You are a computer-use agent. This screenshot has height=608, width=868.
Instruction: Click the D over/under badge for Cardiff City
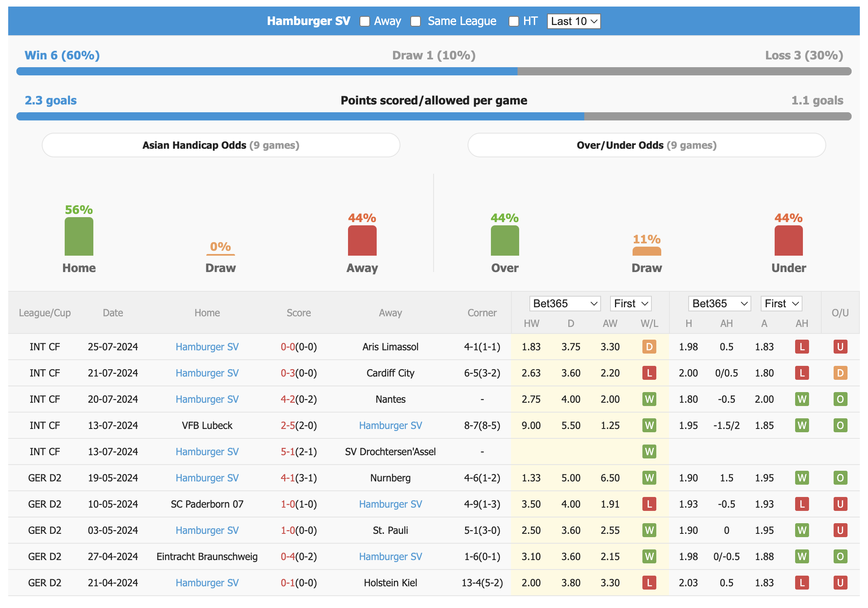[x=840, y=373]
